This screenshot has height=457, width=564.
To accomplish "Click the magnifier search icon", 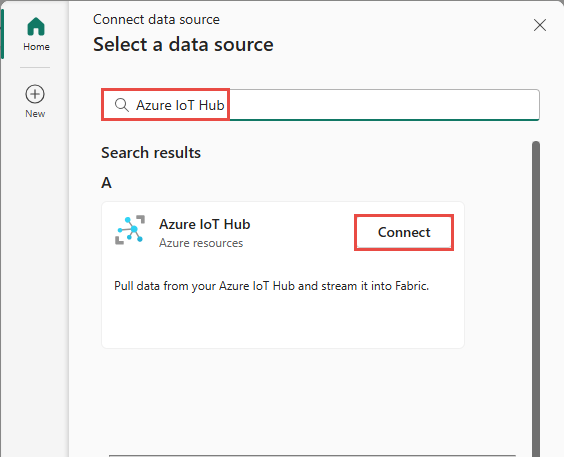I will tap(122, 105).
